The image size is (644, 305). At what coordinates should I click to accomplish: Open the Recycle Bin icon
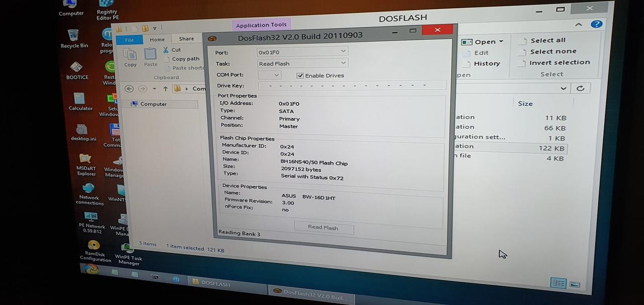pos(74,39)
